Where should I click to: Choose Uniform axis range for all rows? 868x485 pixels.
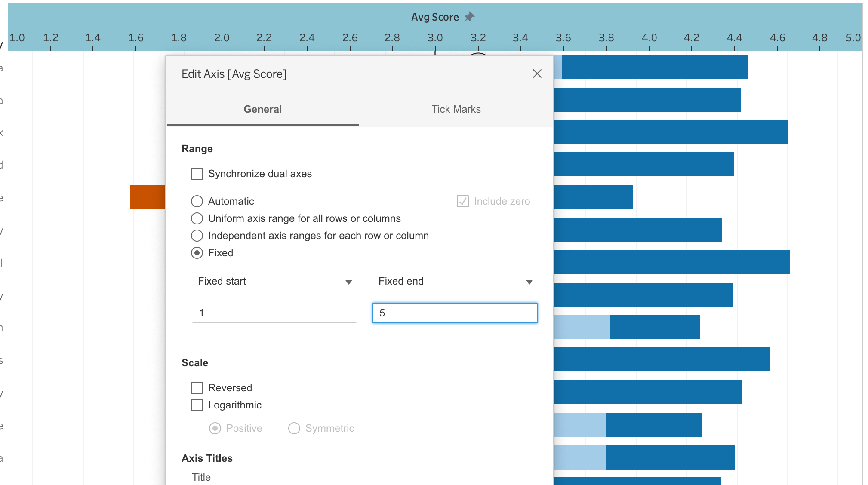[x=197, y=218]
